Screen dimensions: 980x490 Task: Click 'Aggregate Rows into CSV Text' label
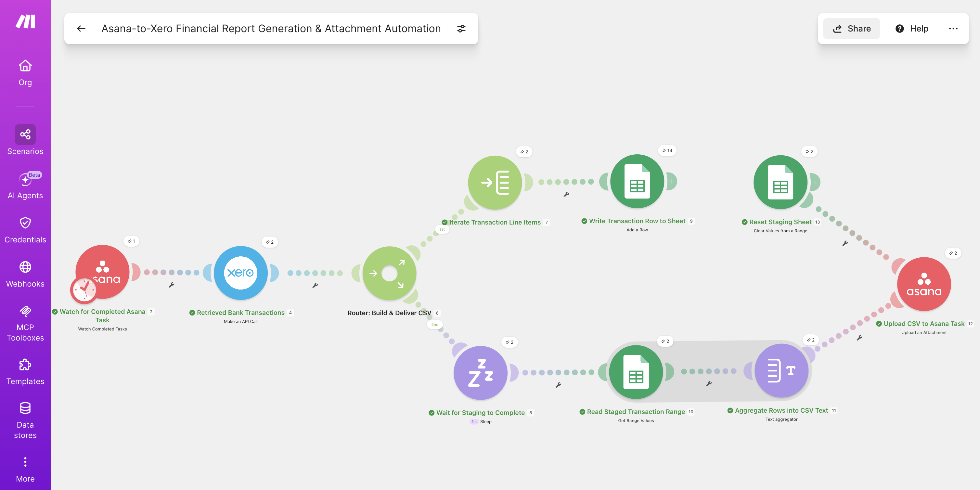[x=781, y=410]
